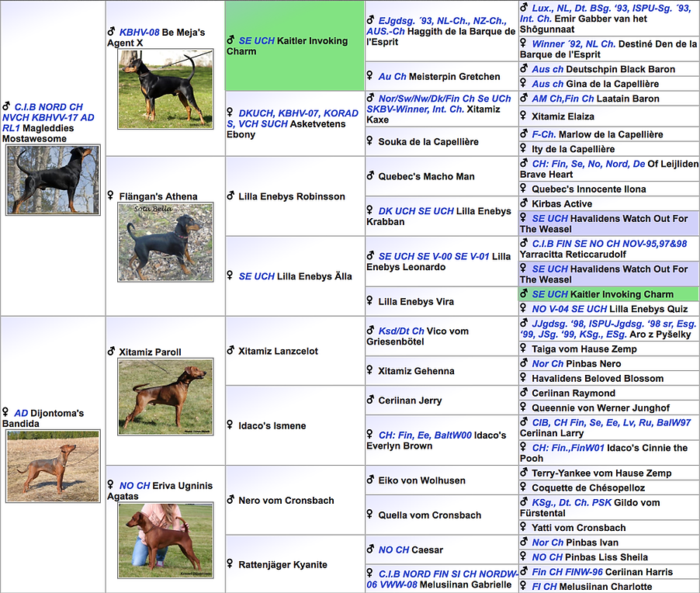
Task: Open Be Meja's Agent X link
Action: [156, 37]
